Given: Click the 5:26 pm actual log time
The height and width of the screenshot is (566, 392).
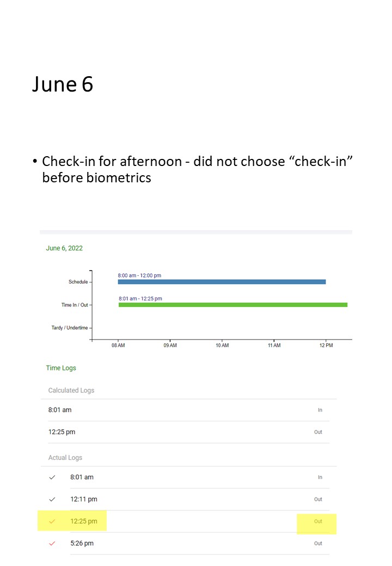Looking at the screenshot, I should [82, 543].
